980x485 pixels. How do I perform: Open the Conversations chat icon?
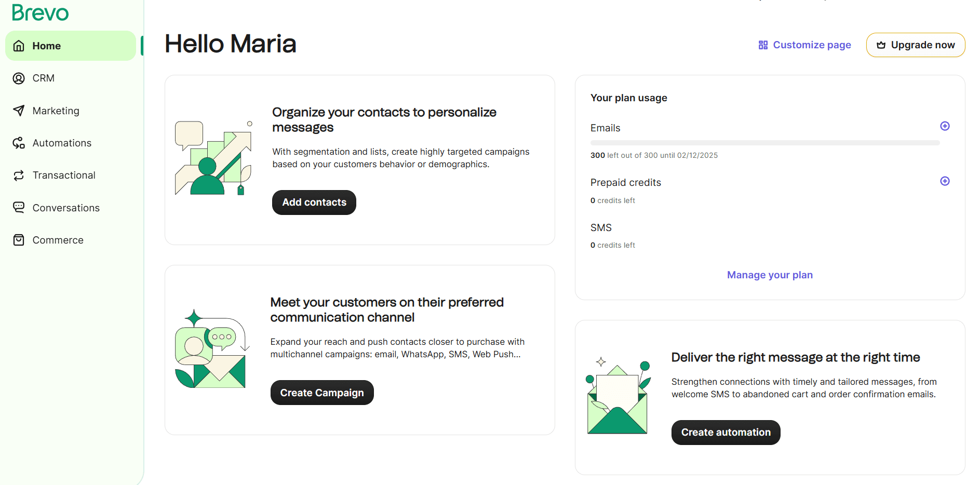point(19,208)
